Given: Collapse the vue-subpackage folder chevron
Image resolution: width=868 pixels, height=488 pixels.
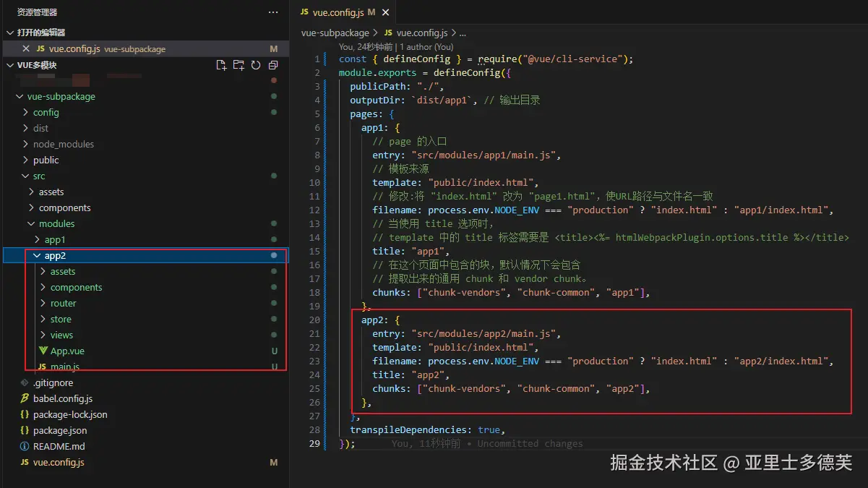Looking at the screenshot, I should (19, 96).
